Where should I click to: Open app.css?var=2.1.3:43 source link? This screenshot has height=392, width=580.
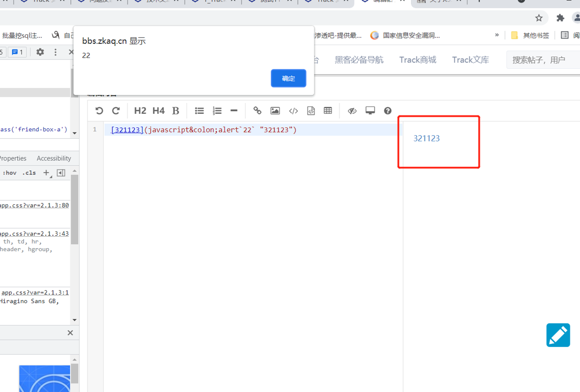click(34, 234)
